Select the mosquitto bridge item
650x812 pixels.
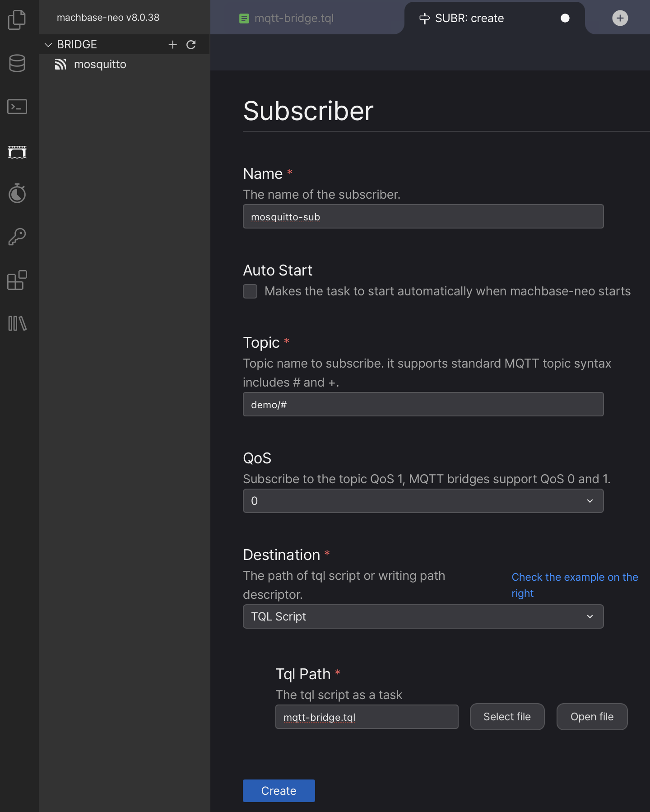pos(100,65)
